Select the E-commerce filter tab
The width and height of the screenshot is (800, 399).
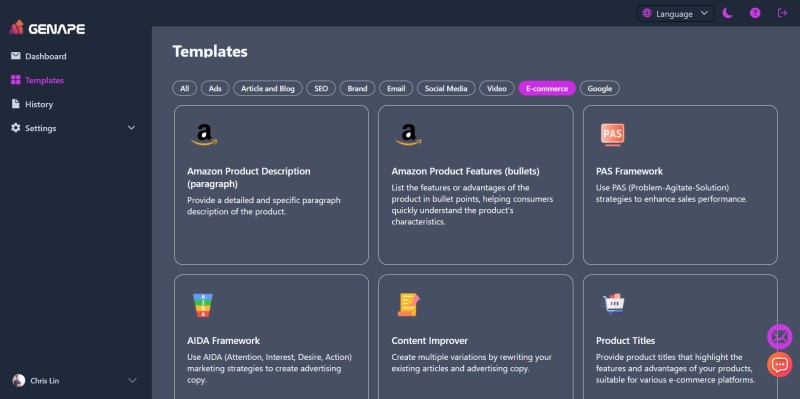tap(547, 88)
